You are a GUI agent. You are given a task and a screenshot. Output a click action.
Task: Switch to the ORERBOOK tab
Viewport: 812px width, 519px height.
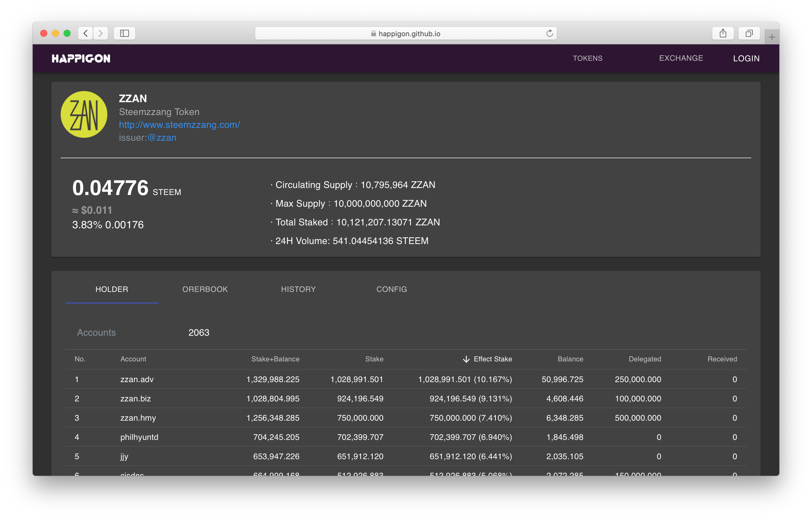click(205, 289)
